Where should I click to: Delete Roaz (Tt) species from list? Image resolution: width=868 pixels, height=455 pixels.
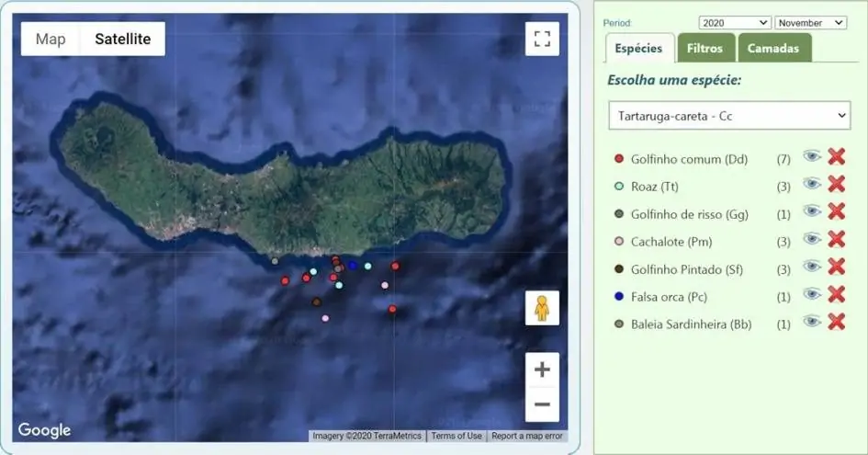coord(836,185)
